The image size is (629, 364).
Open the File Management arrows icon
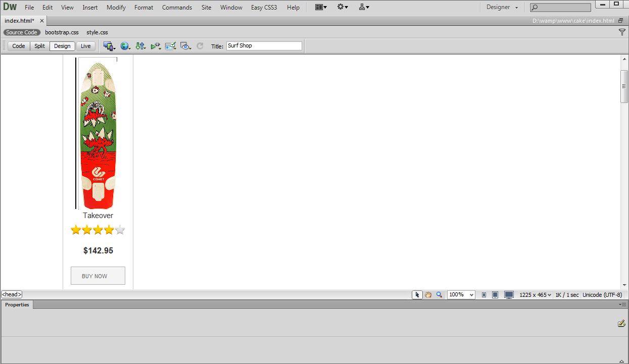click(x=140, y=46)
